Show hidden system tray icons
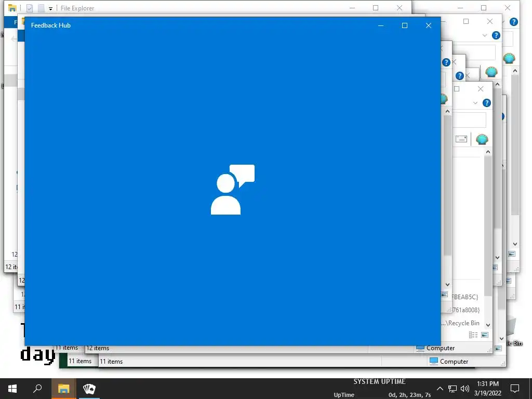The width and height of the screenshot is (532, 399). point(440,389)
